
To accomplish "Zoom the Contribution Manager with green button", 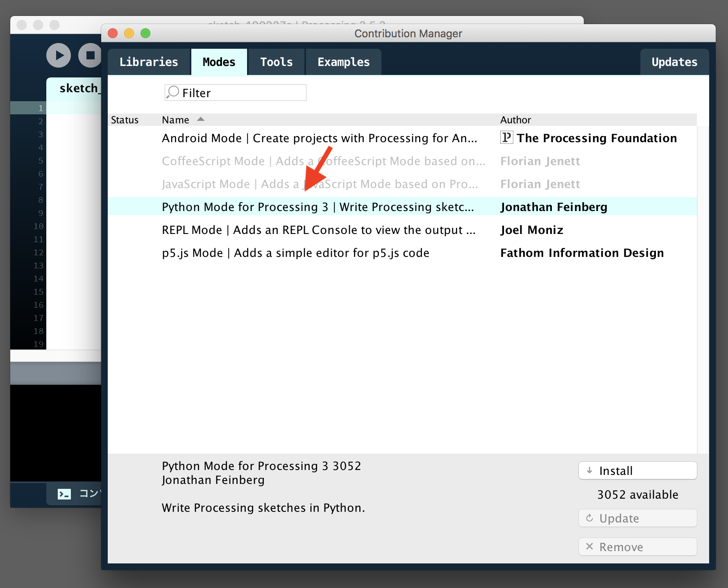I will (x=145, y=33).
